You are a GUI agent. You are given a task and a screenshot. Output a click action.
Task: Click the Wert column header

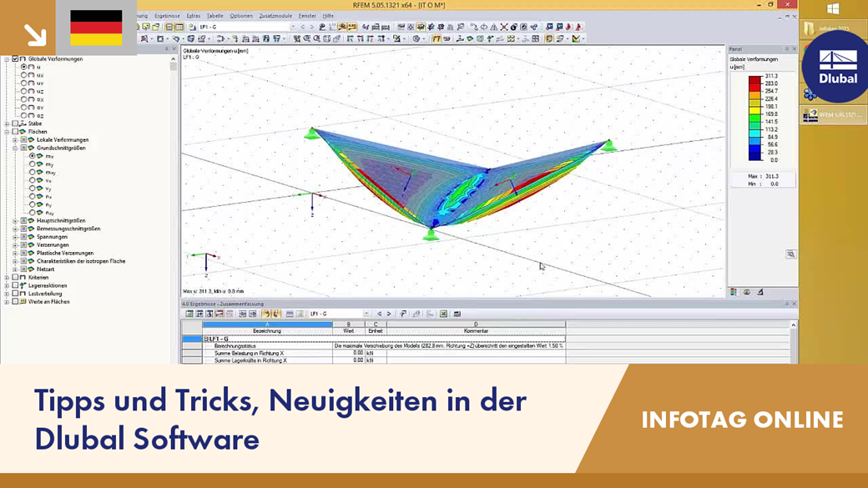348,331
